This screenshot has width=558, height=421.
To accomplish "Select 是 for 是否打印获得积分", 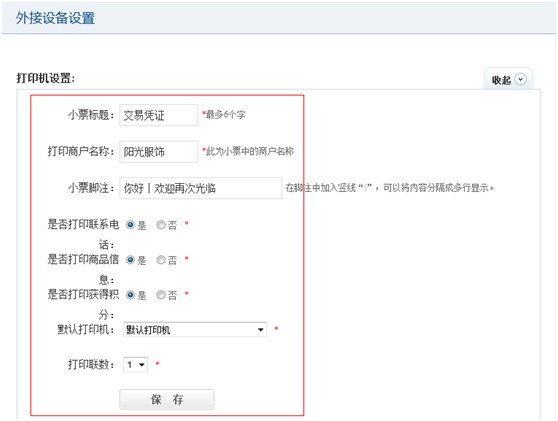I will [130, 295].
